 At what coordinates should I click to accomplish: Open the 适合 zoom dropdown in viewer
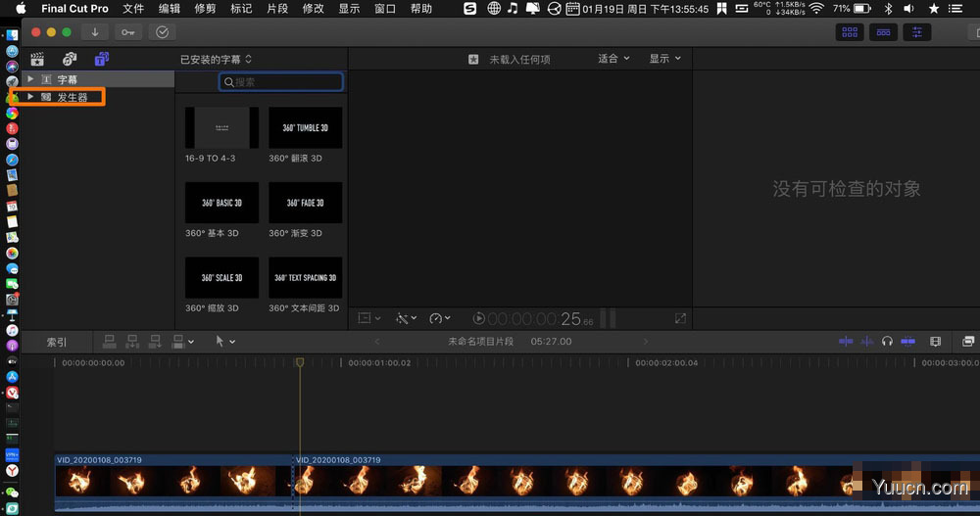[x=613, y=59]
